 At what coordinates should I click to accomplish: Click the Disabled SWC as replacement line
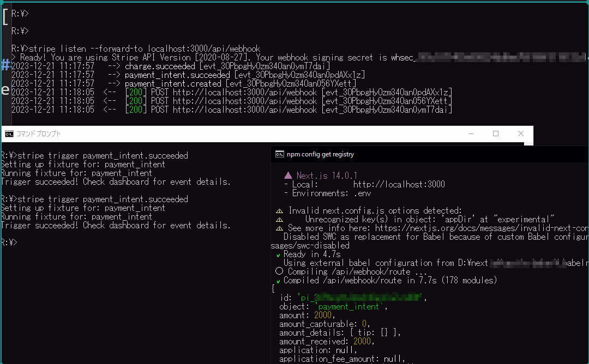[436, 237]
